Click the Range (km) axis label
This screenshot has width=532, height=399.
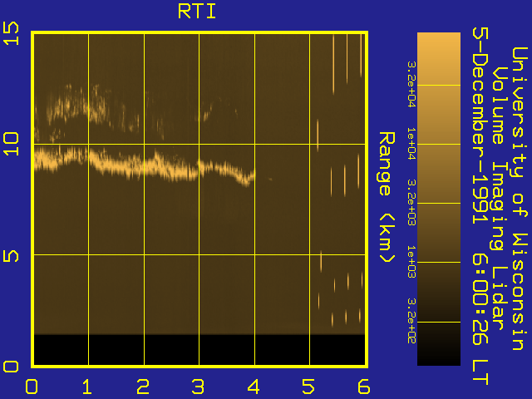387,197
